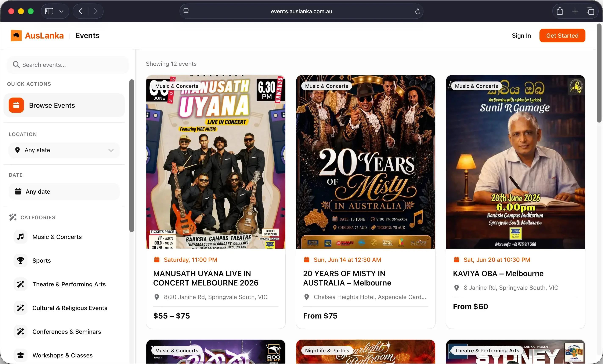Open Browse Events quick action
The height and width of the screenshot is (364, 603).
coord(64,105)
